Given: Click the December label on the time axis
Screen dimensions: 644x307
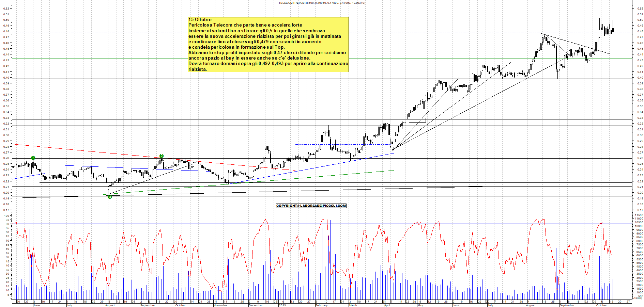Looking at the screenshot, I should pos(256,305).
